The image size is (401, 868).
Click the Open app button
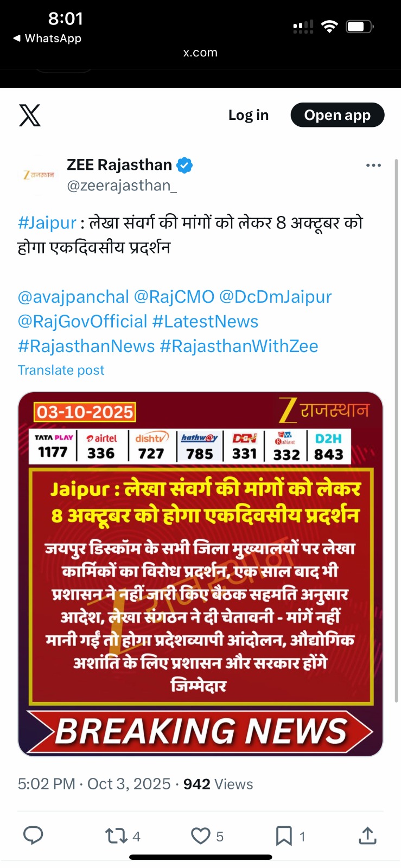(338, 115)
